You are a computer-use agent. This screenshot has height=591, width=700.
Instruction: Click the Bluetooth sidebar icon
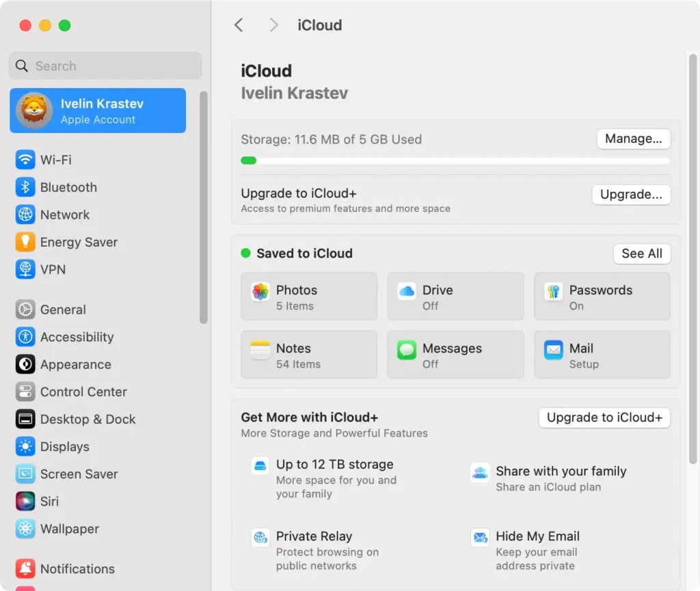pos(25,187)
